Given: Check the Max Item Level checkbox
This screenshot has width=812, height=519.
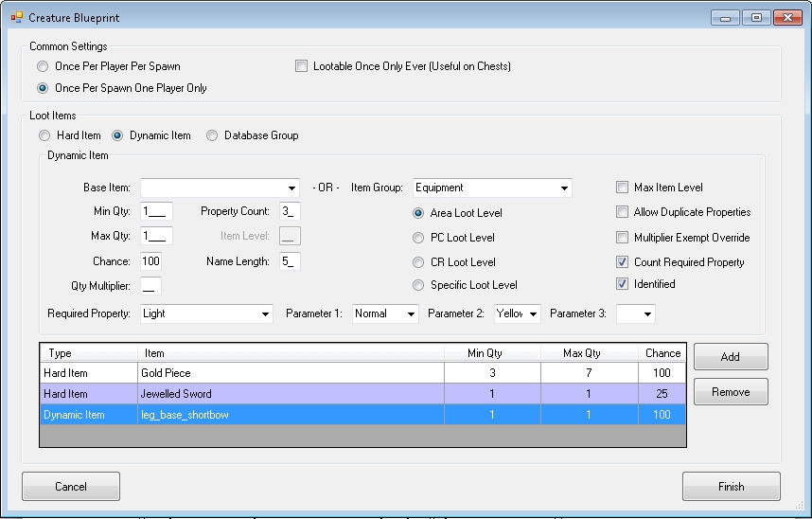Looking at the screenshot, I should point(623,188).
